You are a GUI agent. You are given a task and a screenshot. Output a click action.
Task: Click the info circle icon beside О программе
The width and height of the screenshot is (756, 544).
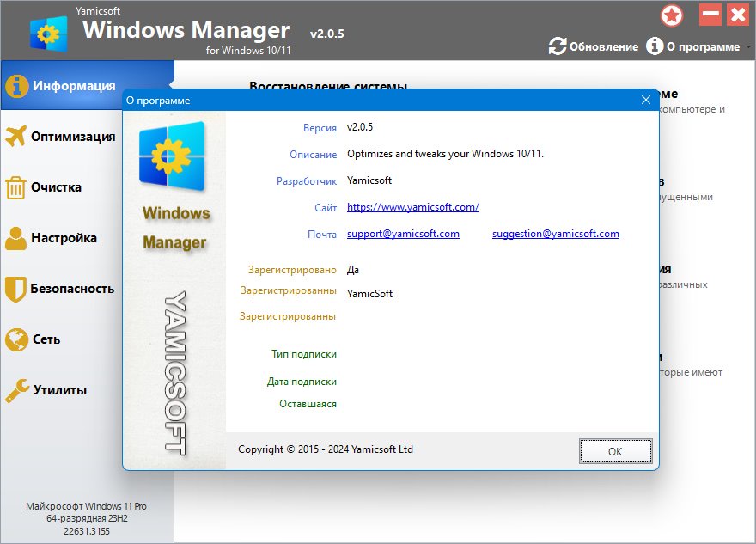pos(655,46)
